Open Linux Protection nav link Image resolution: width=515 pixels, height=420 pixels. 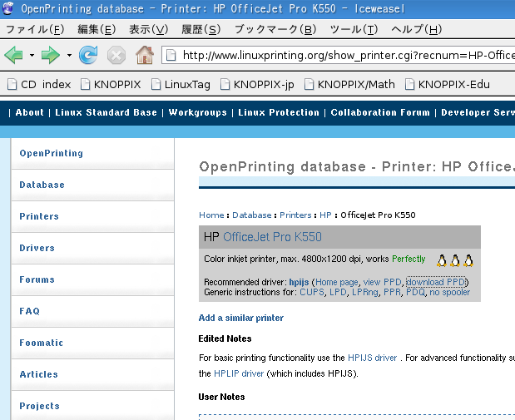[x=279, y=112]
